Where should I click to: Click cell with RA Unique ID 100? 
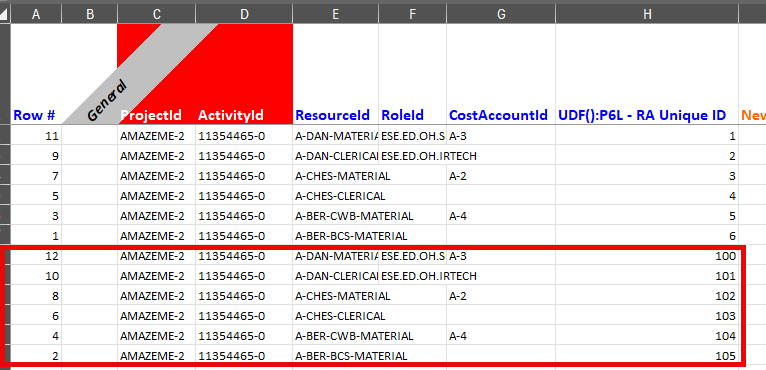[x=647, y=256]
